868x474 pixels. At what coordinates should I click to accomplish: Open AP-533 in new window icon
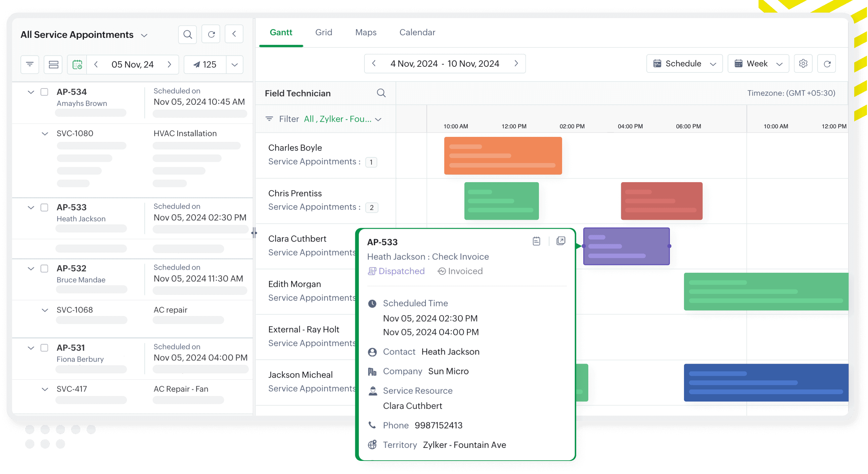(561, 241)
